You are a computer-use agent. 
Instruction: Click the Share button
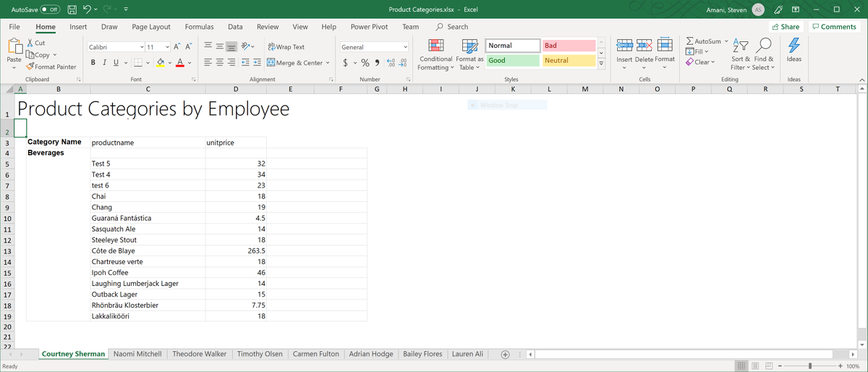click(x=786, y=27)
